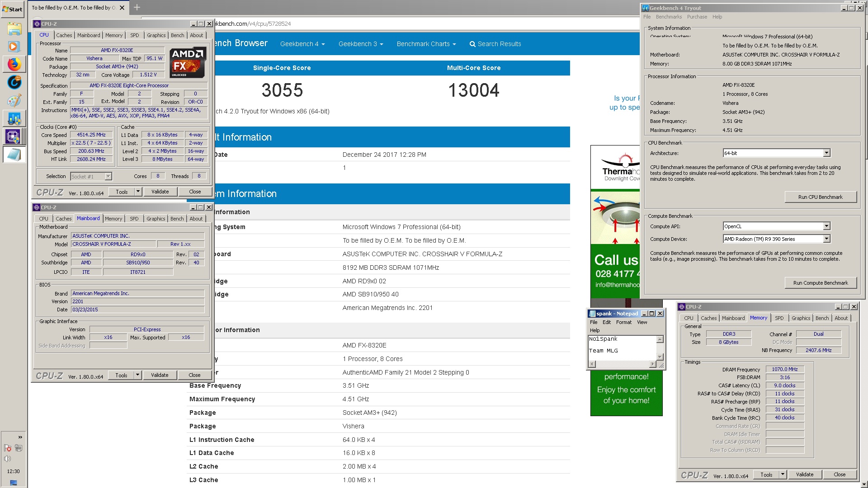Image resolution: width=868 pixels, height=488 pixels.
Task: Click Notepad horizontal scroll left arrow
Action: click(592, 364)
